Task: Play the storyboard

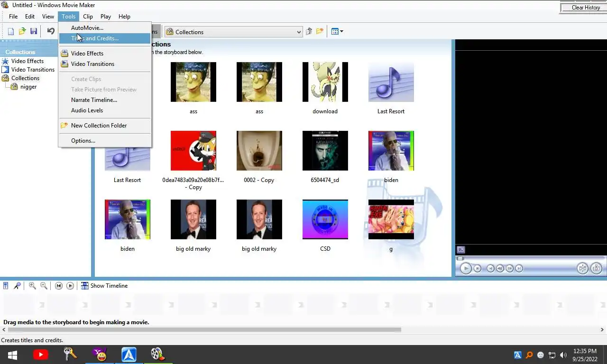Action: click(70, 286)
